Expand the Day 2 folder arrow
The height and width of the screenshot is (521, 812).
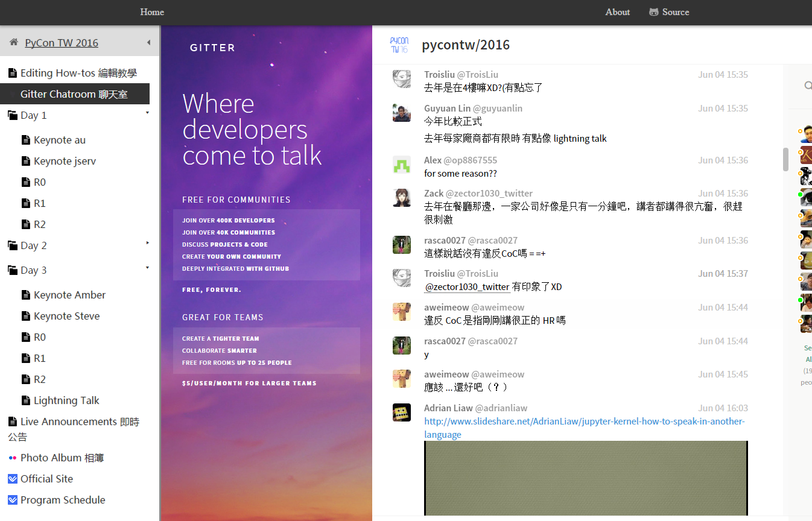pos(147,243)
